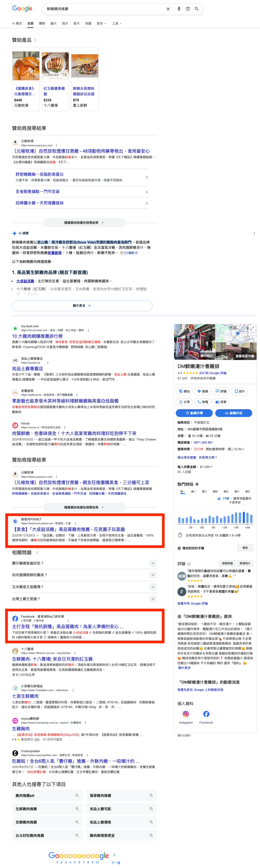
Task: Open 每人消費金額 $1-200 dropdown
Action: 206,467
